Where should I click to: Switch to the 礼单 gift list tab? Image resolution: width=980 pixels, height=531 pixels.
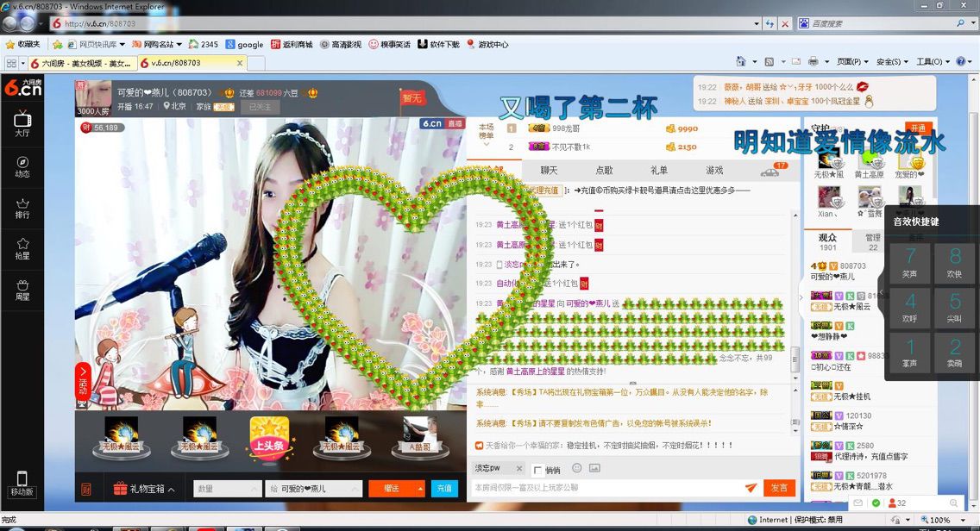pos(659,170)
